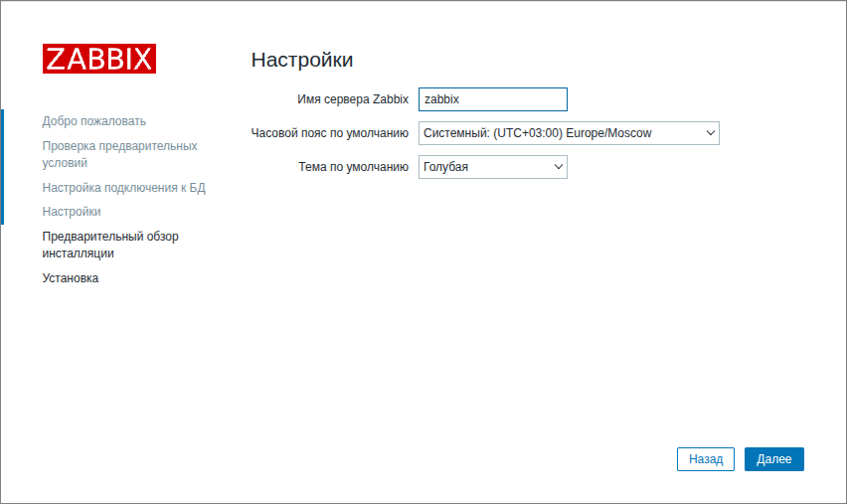Screen dimensions: 847x504
Task: Select the Предварительный обзор инсталляции step
Action: point(110,245)
